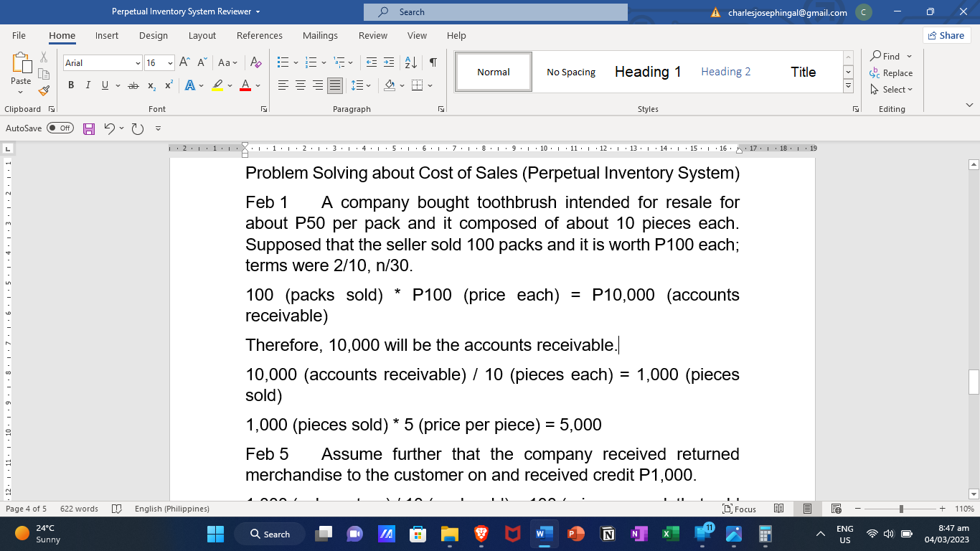Shrink font size with the smaller A icon

[202, 63]
